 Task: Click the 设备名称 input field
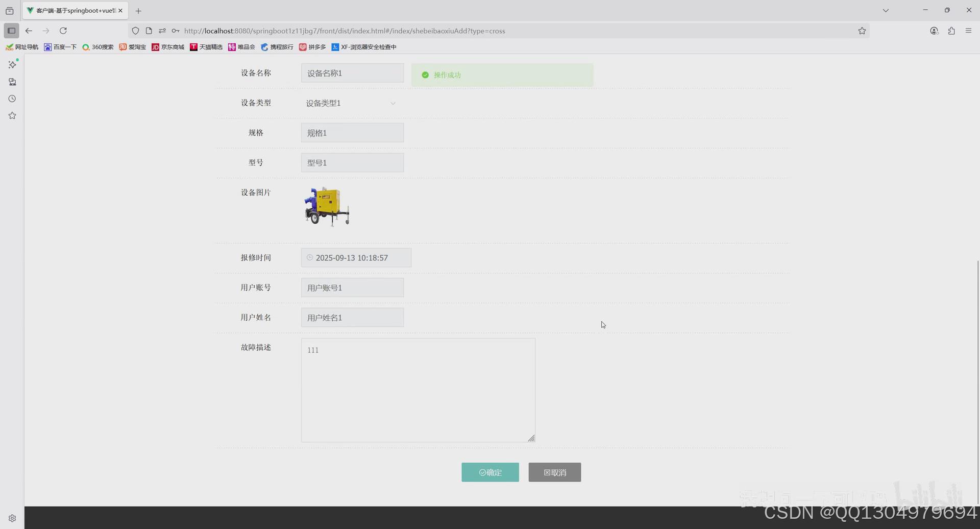pyautogui.click(x=352, y=73)
